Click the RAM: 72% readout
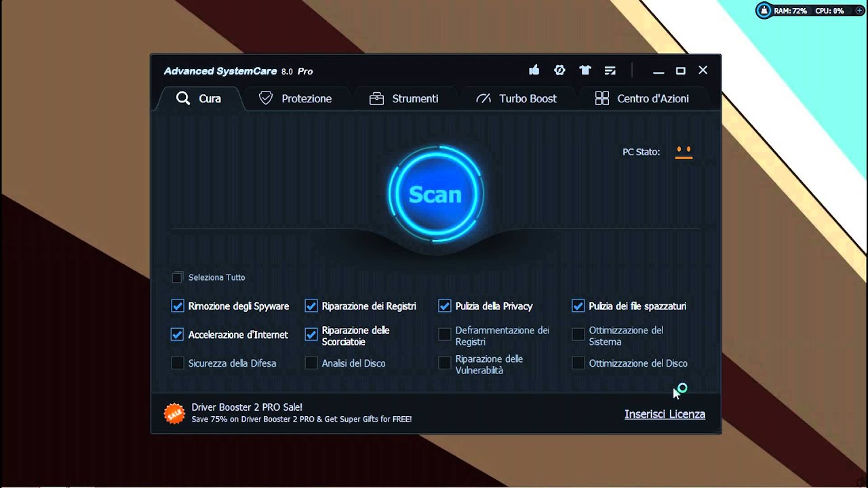This screenshot has height=488, width=868. [x=791, y=11]
